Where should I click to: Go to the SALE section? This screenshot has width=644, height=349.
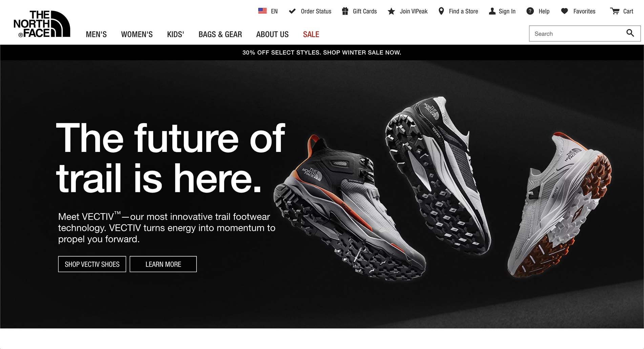311,34
